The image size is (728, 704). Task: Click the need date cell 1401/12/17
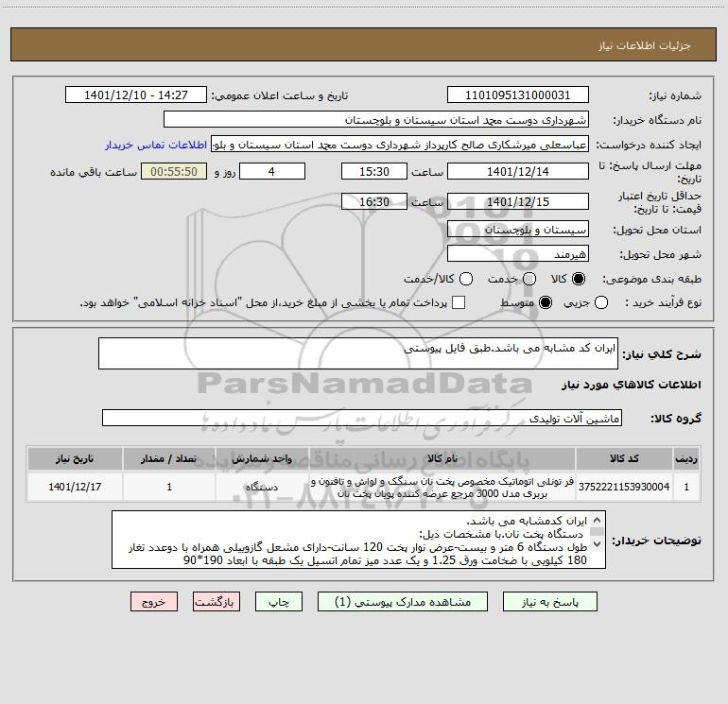tap(75, 487)
